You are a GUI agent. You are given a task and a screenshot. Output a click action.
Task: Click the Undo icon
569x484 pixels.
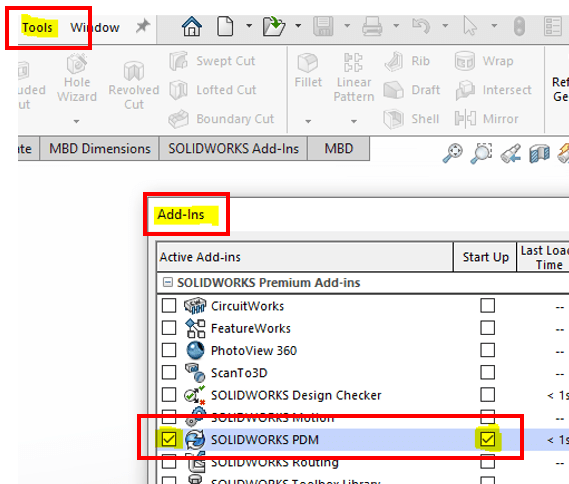(421, 26)
